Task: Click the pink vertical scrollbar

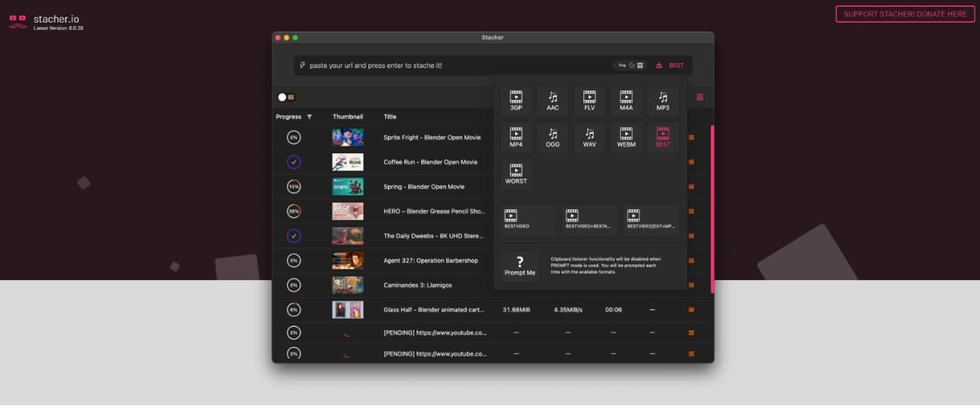Action: 713,208
